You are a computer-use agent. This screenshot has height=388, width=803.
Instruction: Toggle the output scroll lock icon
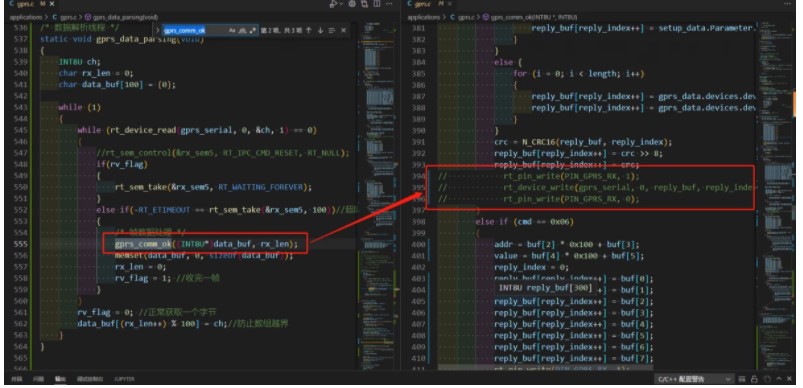tap(754, 379)
